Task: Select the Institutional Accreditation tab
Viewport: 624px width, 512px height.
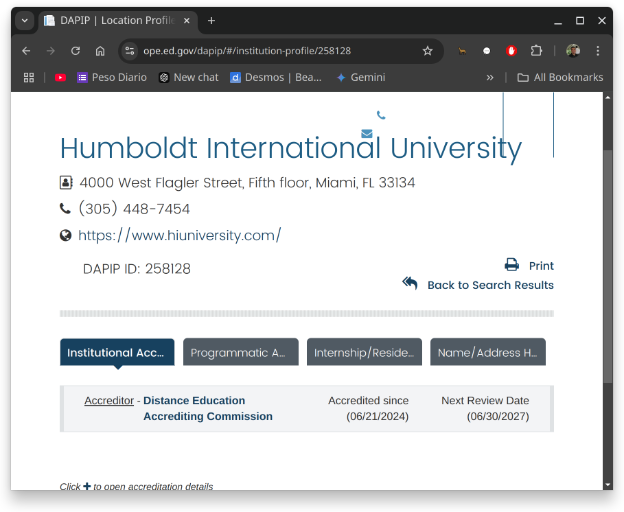Action: [x=117, y=352]
